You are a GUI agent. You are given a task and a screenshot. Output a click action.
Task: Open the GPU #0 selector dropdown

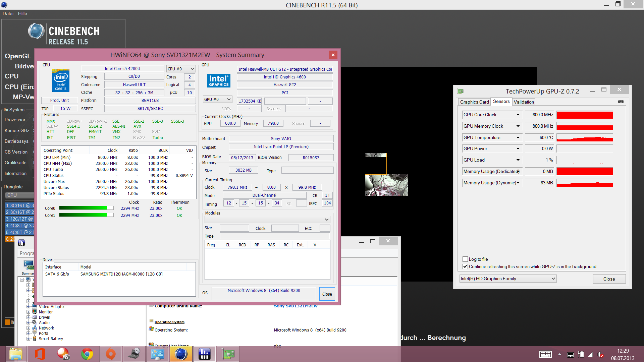[x=217, y=99]
